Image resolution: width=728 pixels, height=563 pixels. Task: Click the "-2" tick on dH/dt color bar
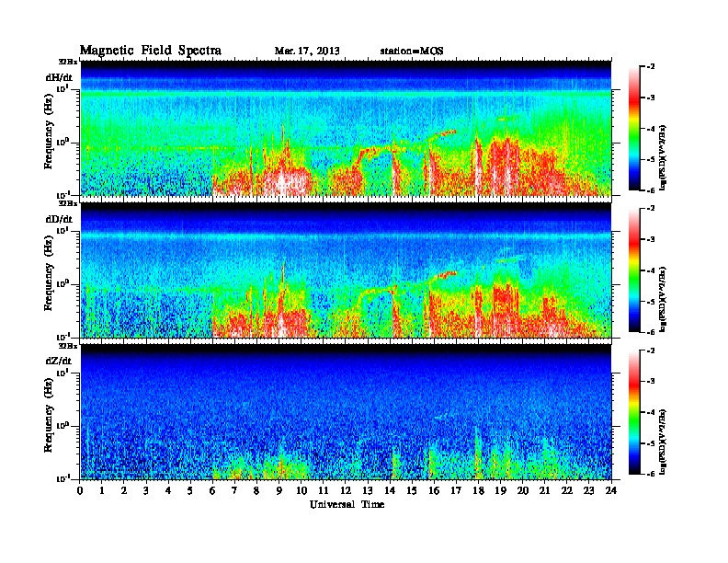pyautogui.click(x=651, y=67)
